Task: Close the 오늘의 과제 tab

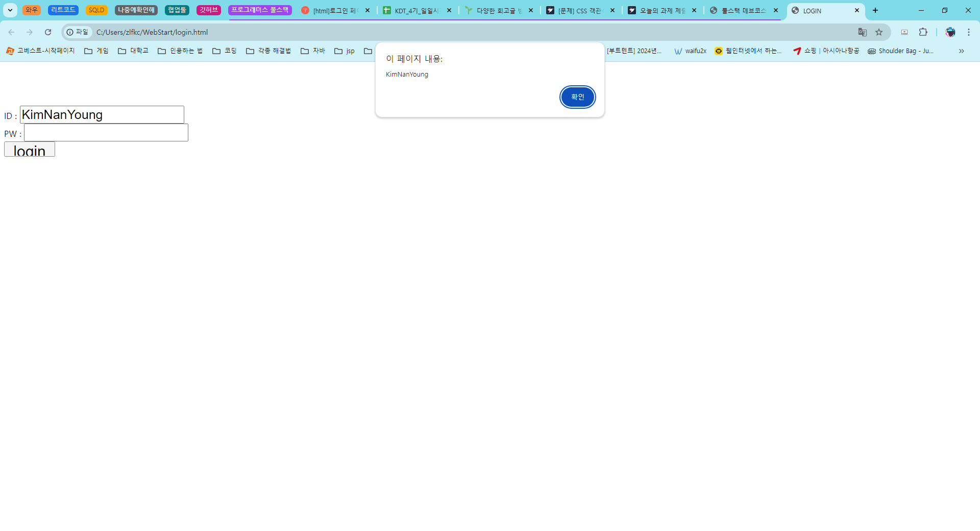Action: (694, 10)
